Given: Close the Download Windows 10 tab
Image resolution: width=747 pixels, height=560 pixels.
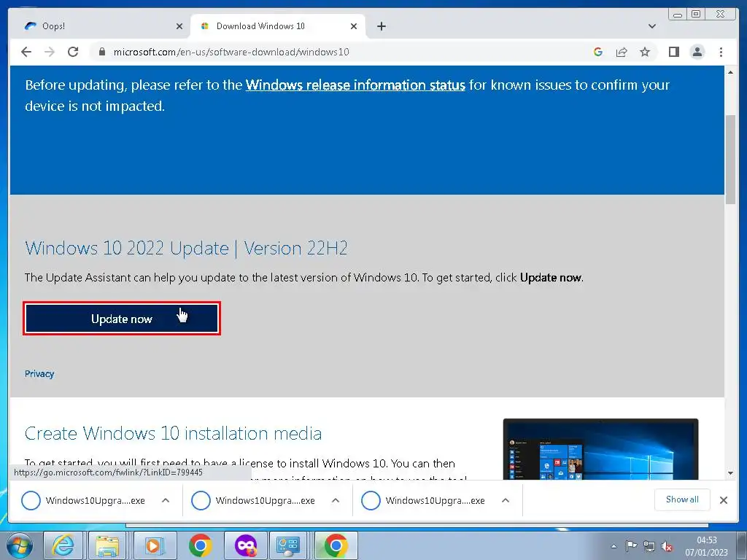Looking at the screenshot, I should pyautogui.click(x=354, y=26).
